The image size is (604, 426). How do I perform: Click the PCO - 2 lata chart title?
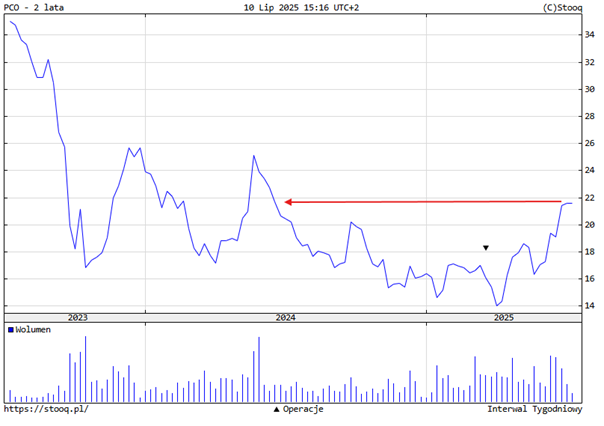pyautogui.click(x=34, y=8)
